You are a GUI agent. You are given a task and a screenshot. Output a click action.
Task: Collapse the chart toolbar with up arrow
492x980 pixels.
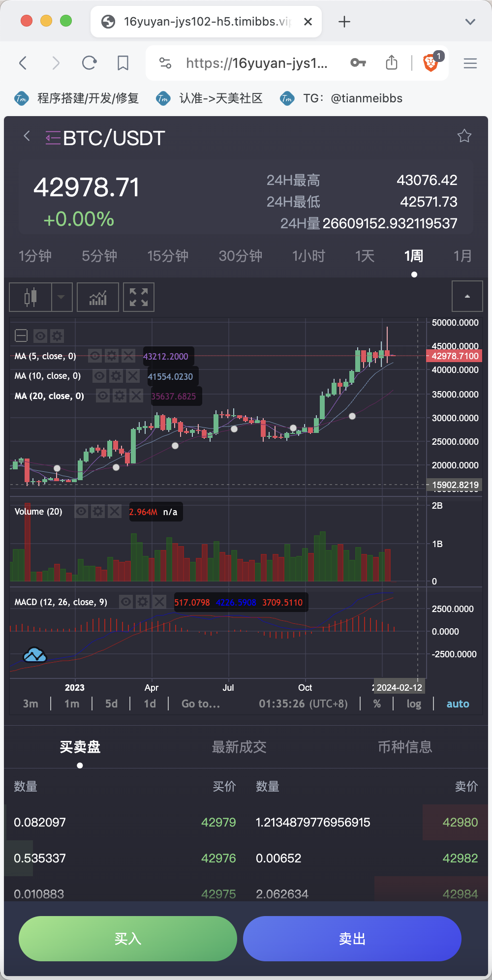(x=467, y=296)
